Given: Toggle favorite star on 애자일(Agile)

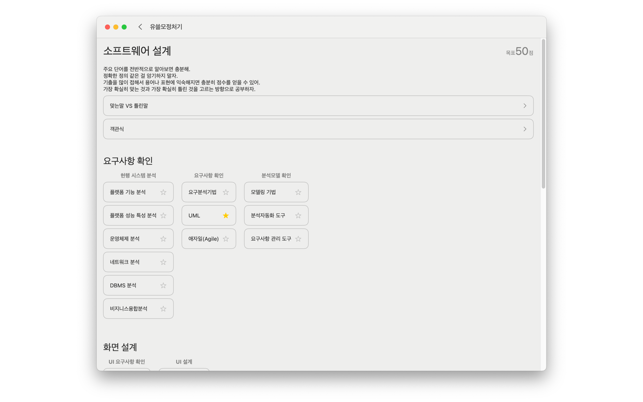Looking at the screenshot, I should [x=226, y=239].
